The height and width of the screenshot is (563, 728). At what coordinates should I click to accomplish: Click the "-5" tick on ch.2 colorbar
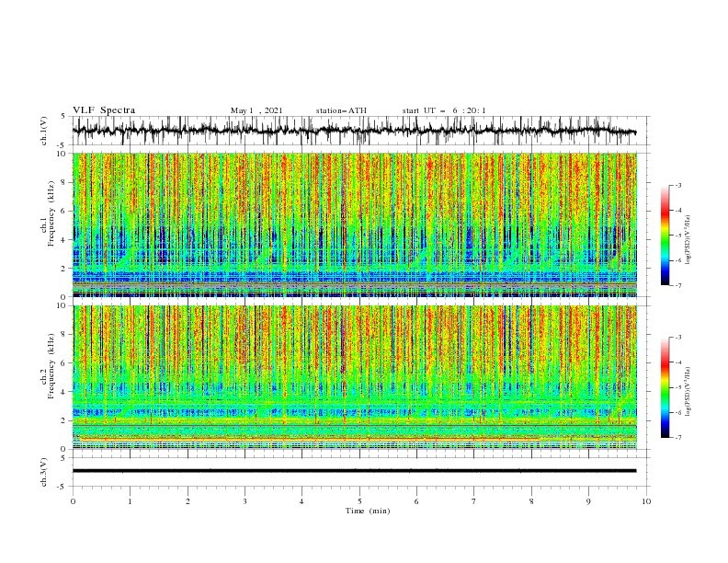click(x=677, y=387)
